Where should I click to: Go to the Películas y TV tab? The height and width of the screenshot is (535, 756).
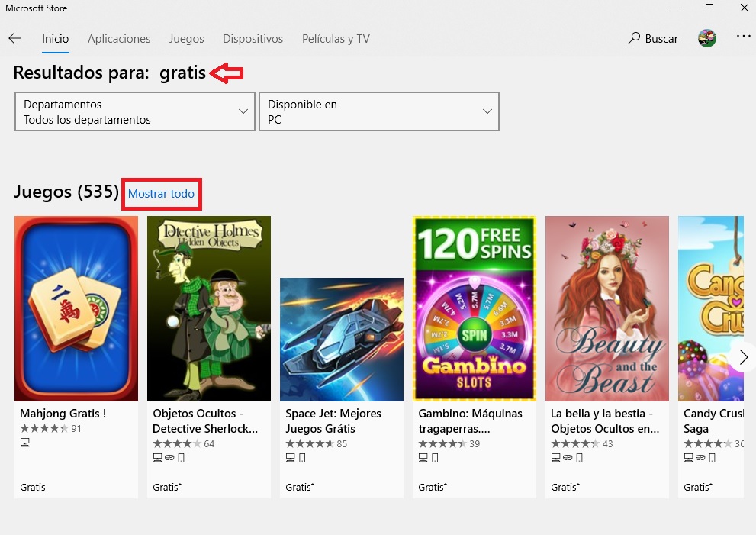[336, 39]
